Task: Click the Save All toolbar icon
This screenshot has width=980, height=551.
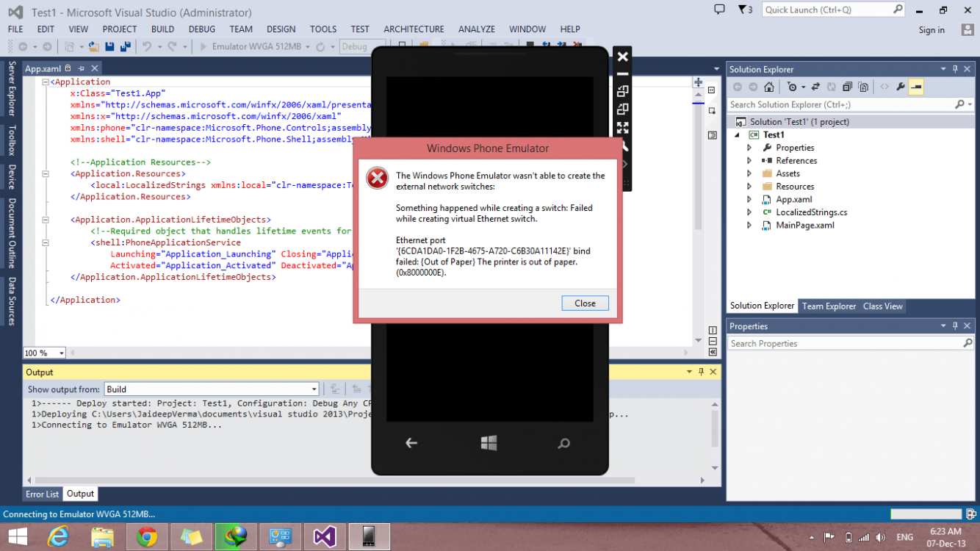Action: 125,46
